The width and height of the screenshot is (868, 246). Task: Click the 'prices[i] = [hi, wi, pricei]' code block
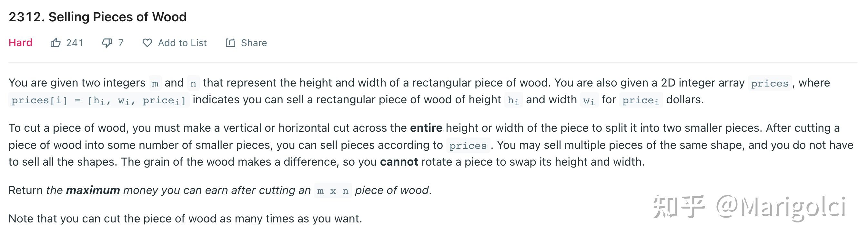coord(99,100)
